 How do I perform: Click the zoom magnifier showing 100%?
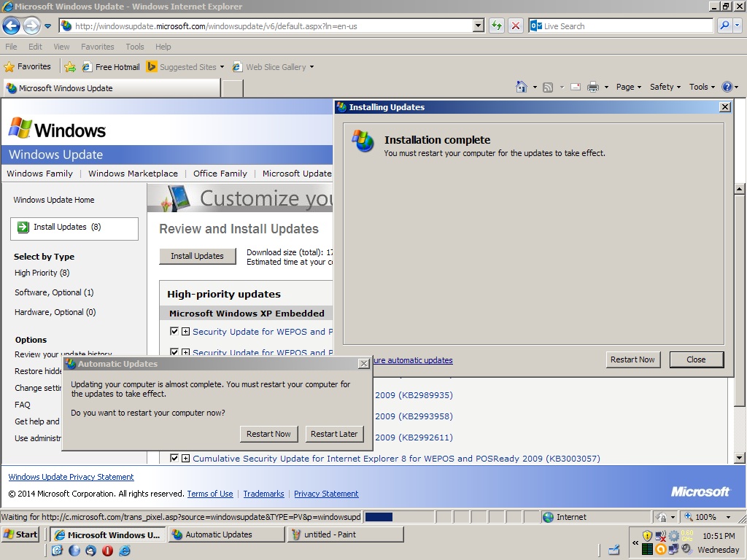click(x=689, y=517)
